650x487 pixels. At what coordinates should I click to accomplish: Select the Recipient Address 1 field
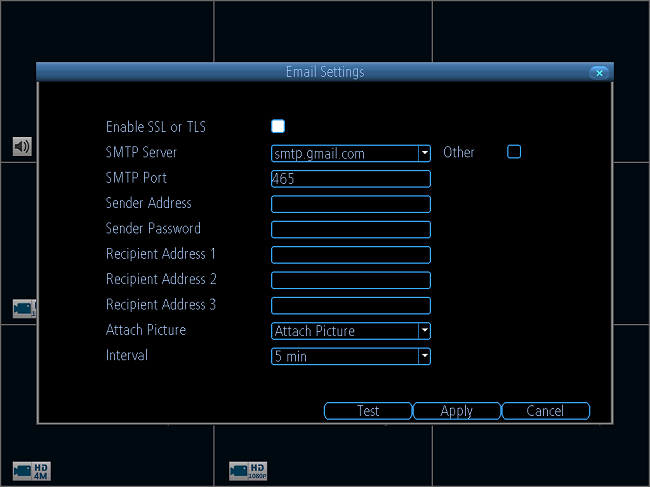click(351, 254)
